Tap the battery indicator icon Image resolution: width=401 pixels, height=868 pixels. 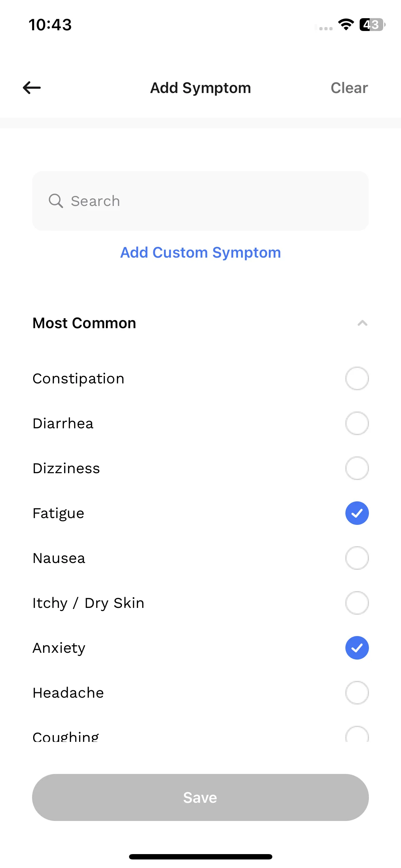pos(372,25)
